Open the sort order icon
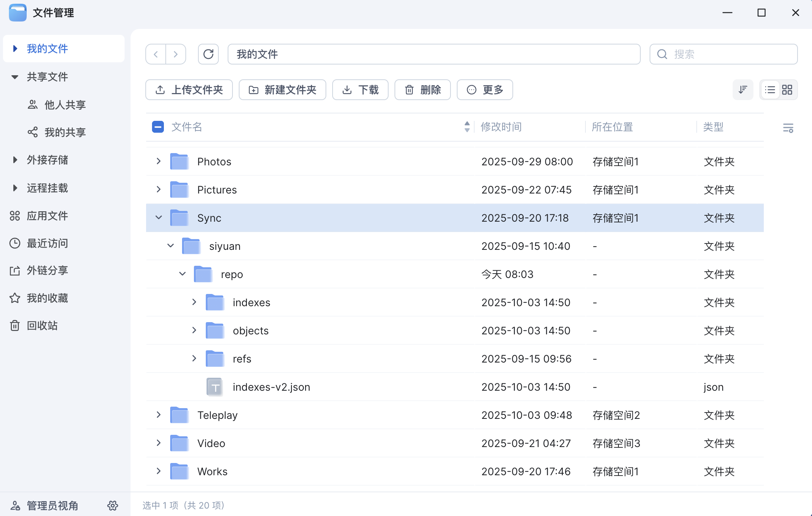Screen dimensions: 812x516 coord(743,90)
